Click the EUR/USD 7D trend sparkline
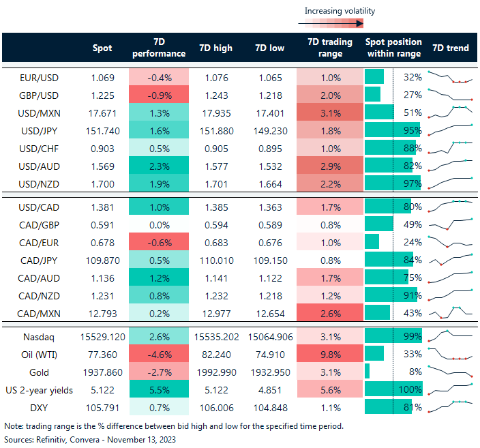The height and width of the screenshot is (448, 480). pos(450,77)
